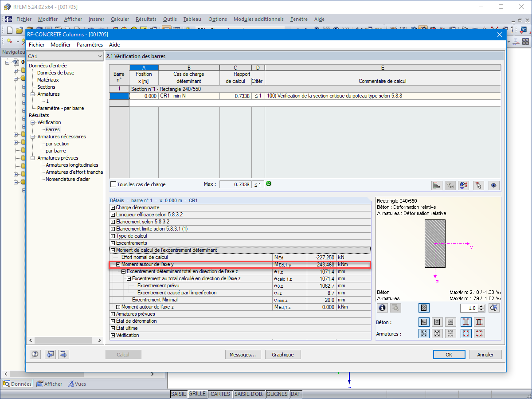Open the Afficher navigator tab
The width and height of the screenshot is (532, 399).
click(x=50, y=384)
